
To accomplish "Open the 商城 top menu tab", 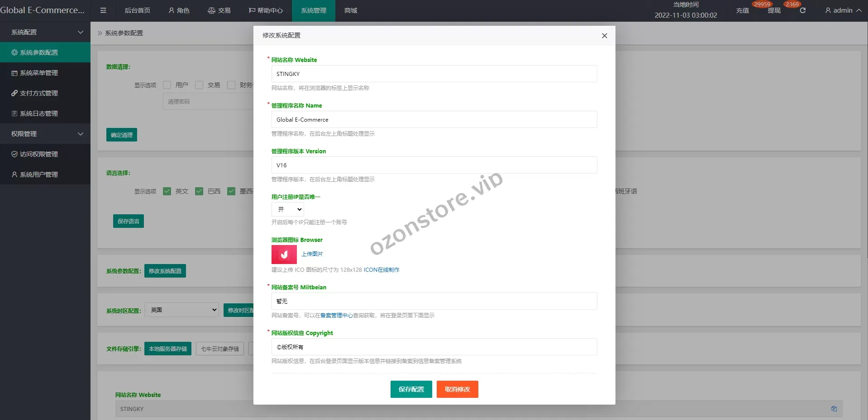I will click(351, 10).
